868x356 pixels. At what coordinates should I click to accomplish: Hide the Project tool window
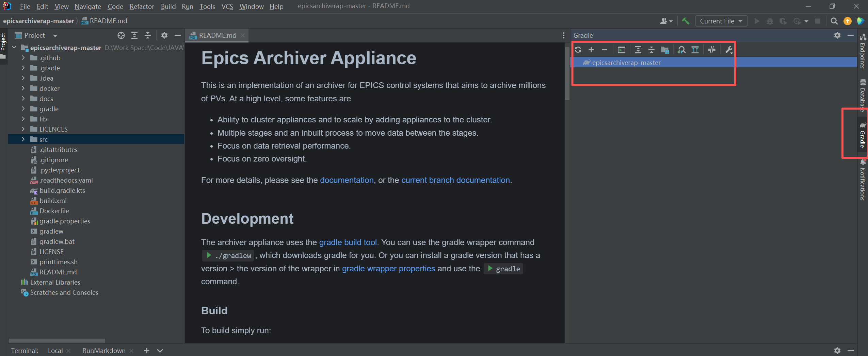177,35
